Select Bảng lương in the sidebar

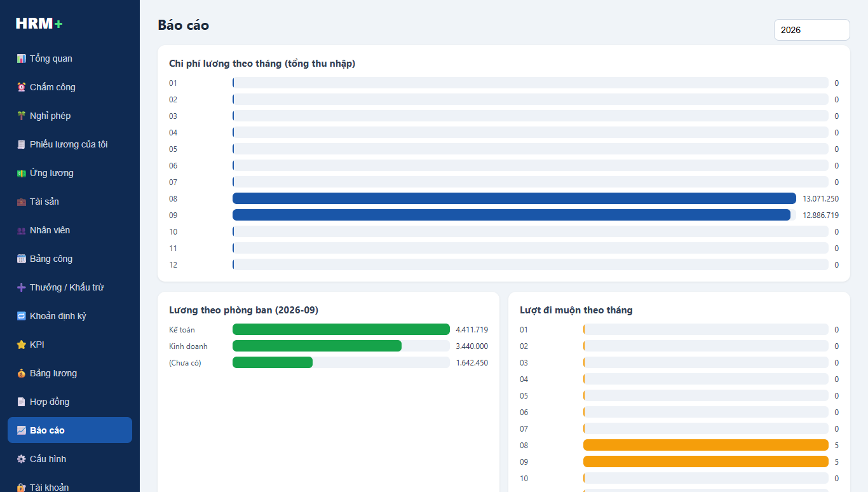pos(70,373)
